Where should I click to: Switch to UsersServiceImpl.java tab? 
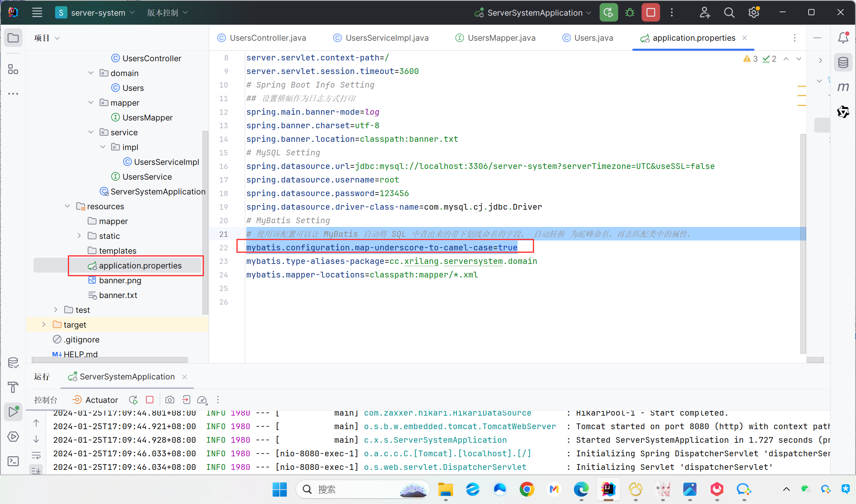381,38
